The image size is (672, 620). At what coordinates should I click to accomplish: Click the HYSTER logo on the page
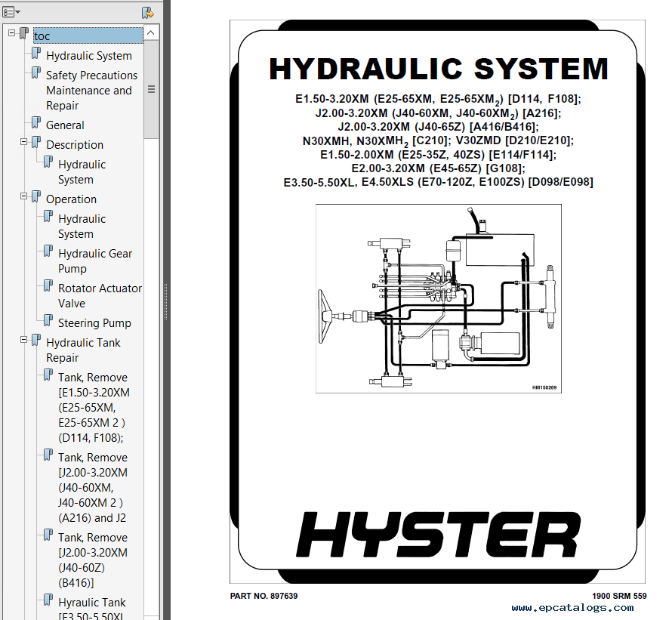point(438,534)
